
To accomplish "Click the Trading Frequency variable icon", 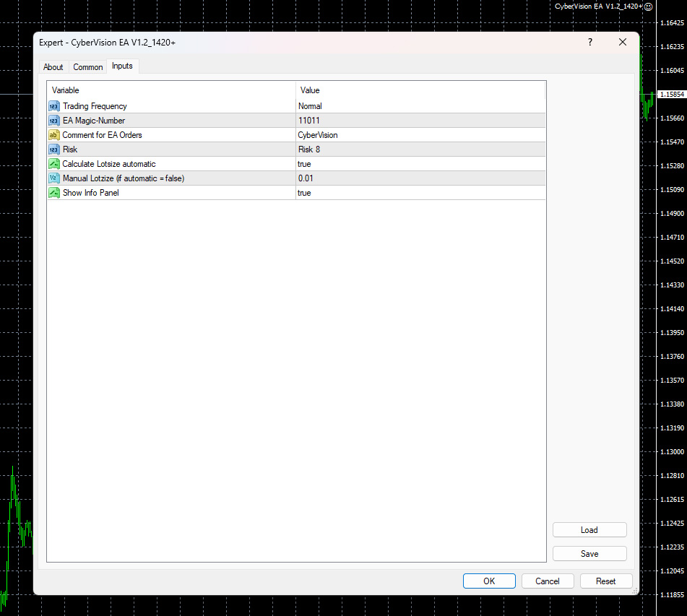I will point(54,106).
